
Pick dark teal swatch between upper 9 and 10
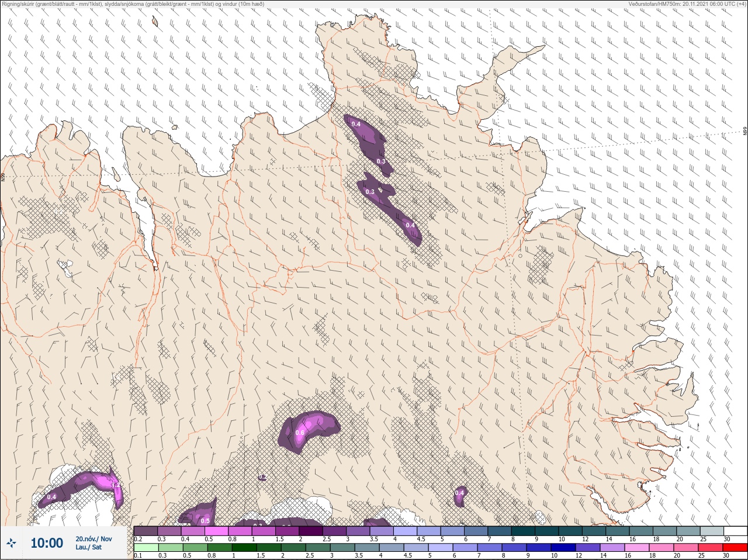point(547,531)
